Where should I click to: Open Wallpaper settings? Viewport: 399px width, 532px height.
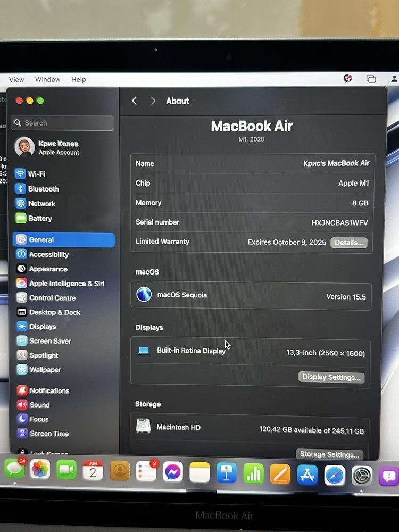(64, 370)
